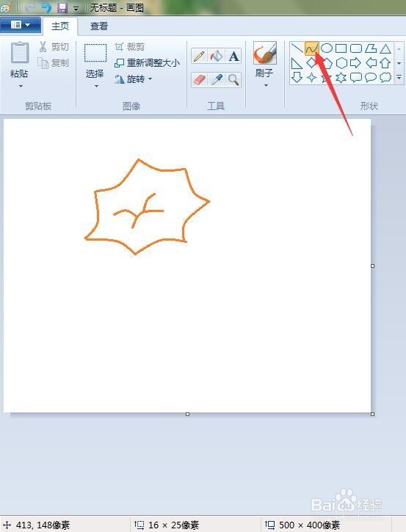This screenshot has height=532, width=406.
Task: Click the 形状 group label
Action: tap(369, 106)
